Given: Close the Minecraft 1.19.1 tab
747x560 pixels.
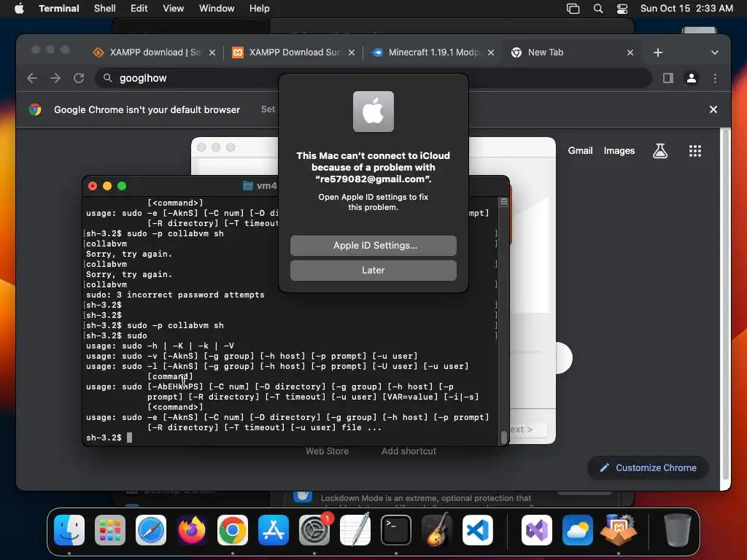Looking at the screenshot, I should [x=491, y=52].
